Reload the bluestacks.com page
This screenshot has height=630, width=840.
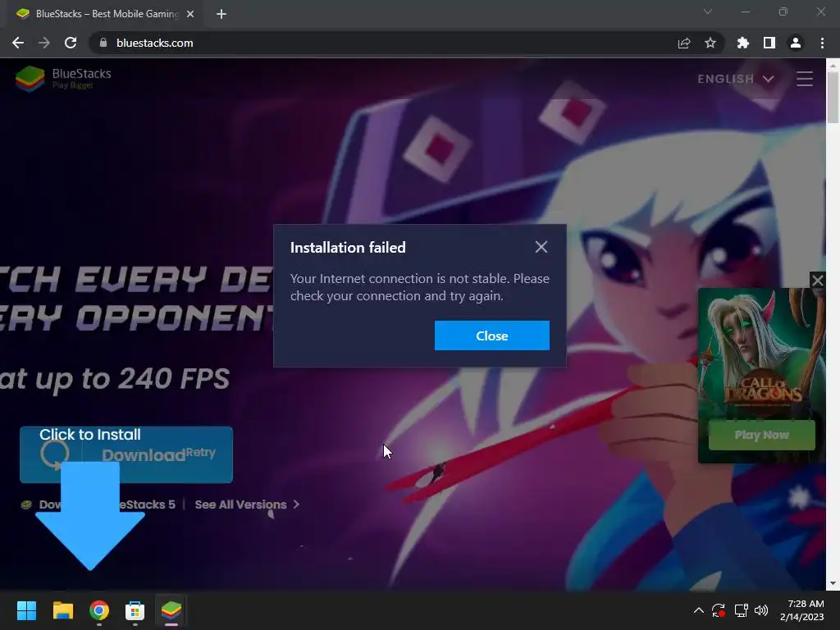pyautogui.click(x=71, y=43)
